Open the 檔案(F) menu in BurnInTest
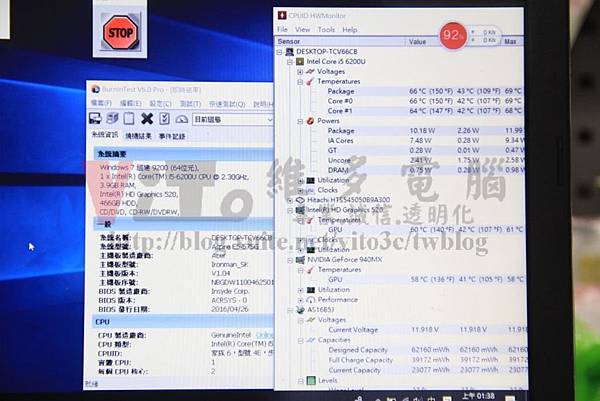 point(101,103)
